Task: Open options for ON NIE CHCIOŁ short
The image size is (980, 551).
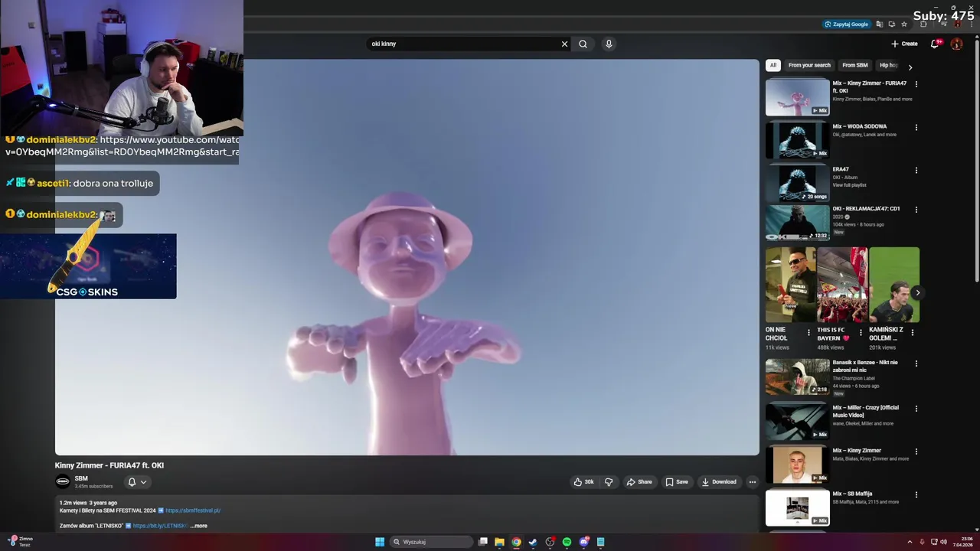Action: (808, 333)
